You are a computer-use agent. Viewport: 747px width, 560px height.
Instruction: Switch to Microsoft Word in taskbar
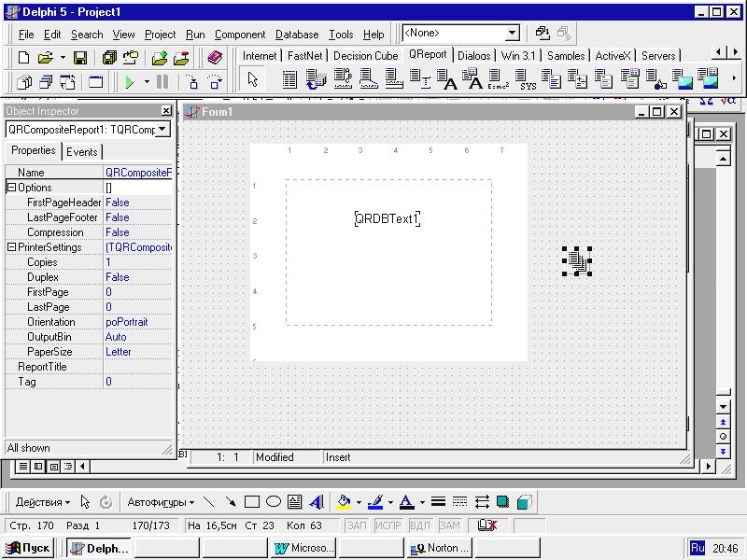[x=303, y=548]
